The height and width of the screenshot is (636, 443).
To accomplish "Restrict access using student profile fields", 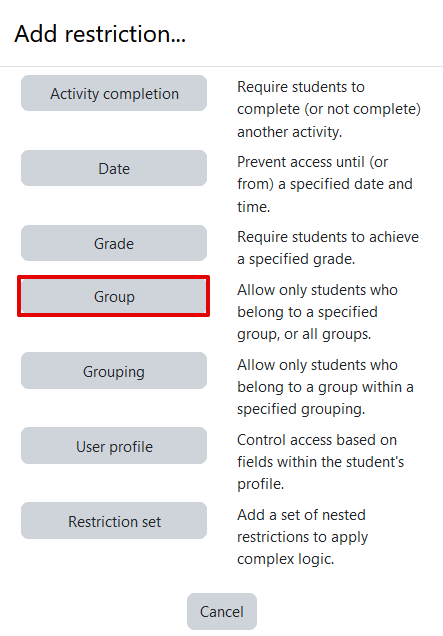I will [114, 446].
